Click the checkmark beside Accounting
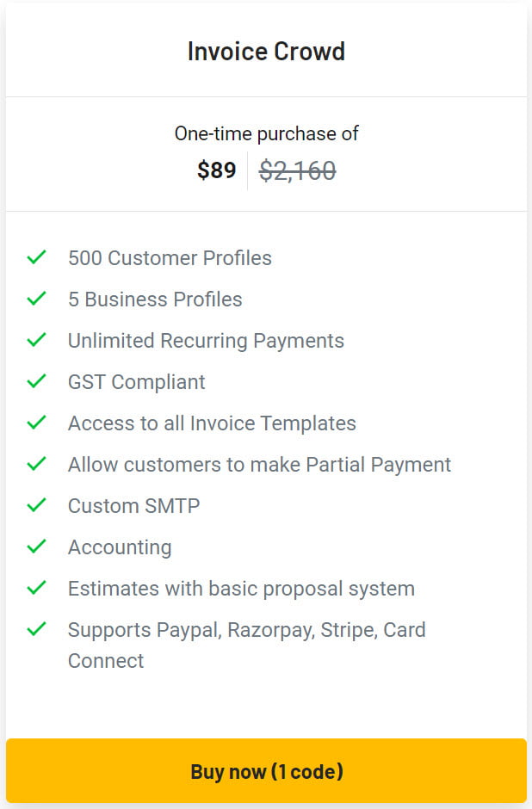This screenshot has width=532, height=809. [x=36, y=545]
